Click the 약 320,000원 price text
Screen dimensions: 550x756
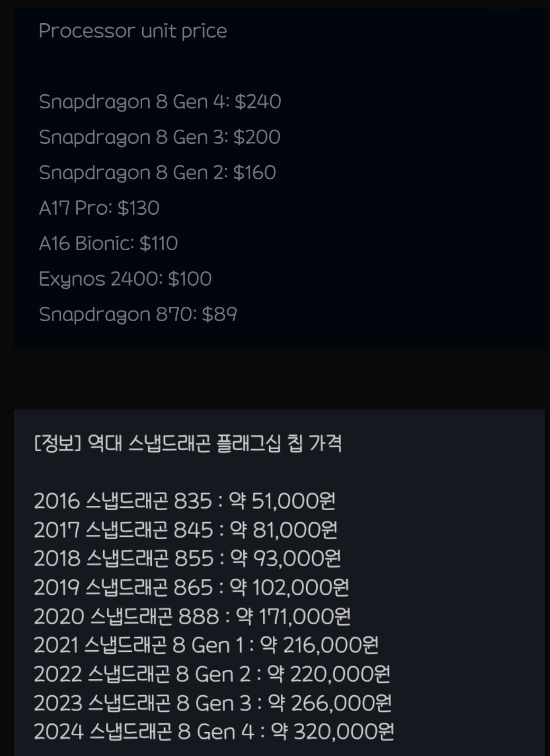point(333,732)
